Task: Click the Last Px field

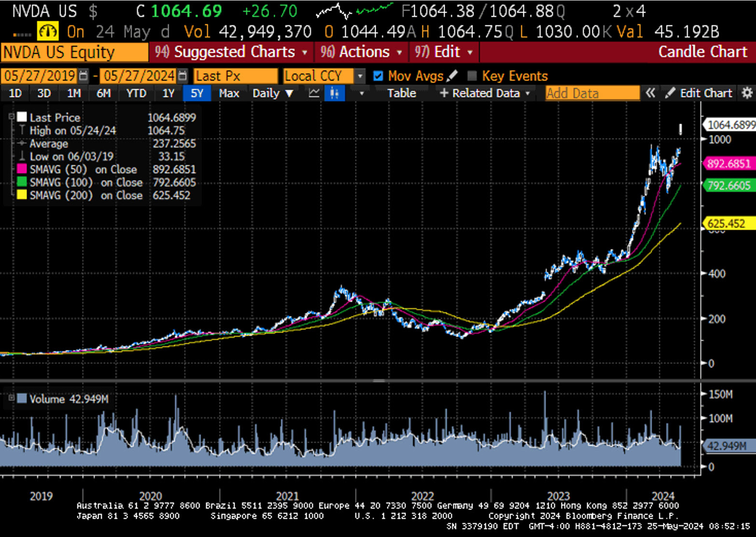Action: pyautogui.click(x=236, y=76)
